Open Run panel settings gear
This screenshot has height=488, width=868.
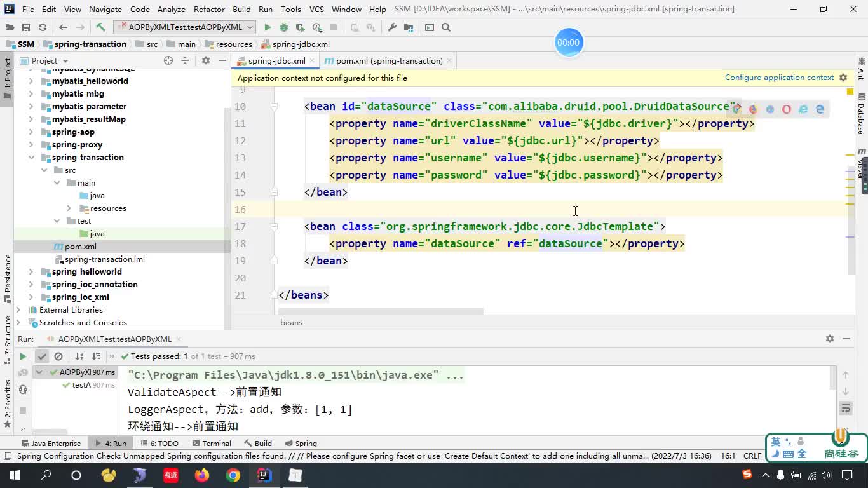(x=829, y=339)
